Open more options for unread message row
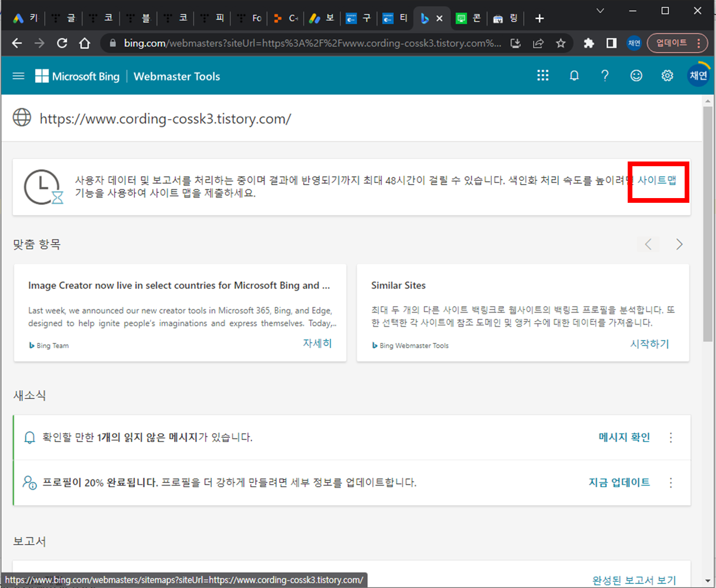716x588 pixels. pos(671,437)
